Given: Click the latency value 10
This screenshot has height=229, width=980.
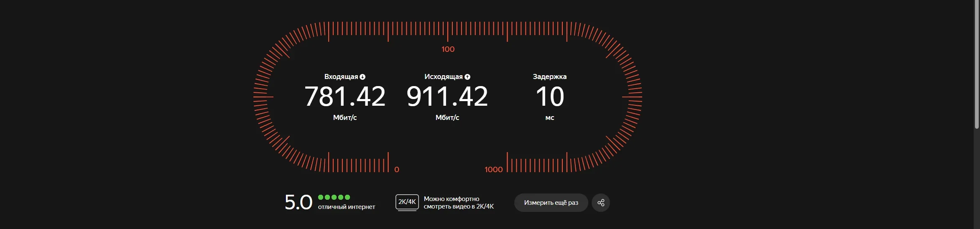Looking at the screenshot, I should pyautogui.click(x=550, y=97).
